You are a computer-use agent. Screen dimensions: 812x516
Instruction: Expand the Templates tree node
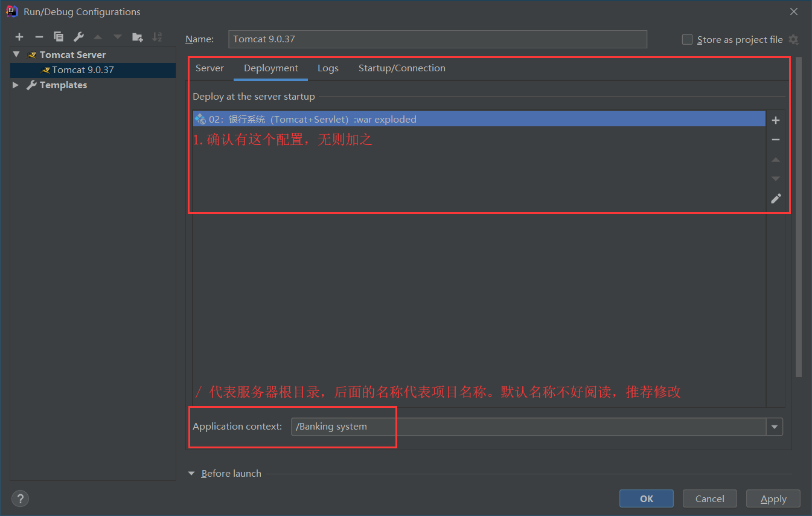coord(16,85)
